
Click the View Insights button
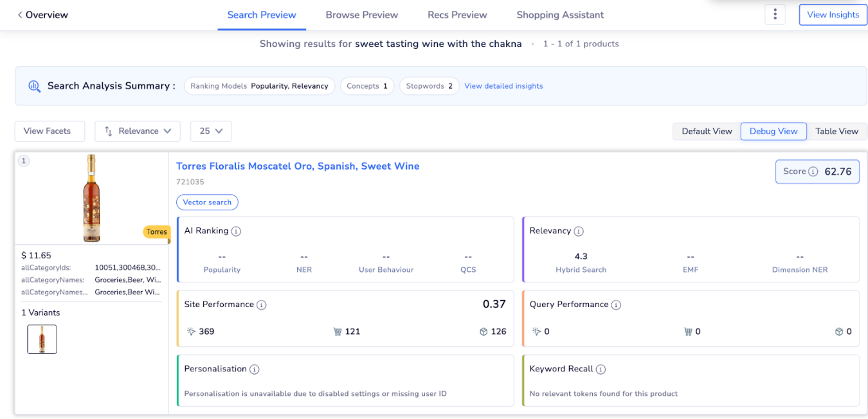[833, 15]
